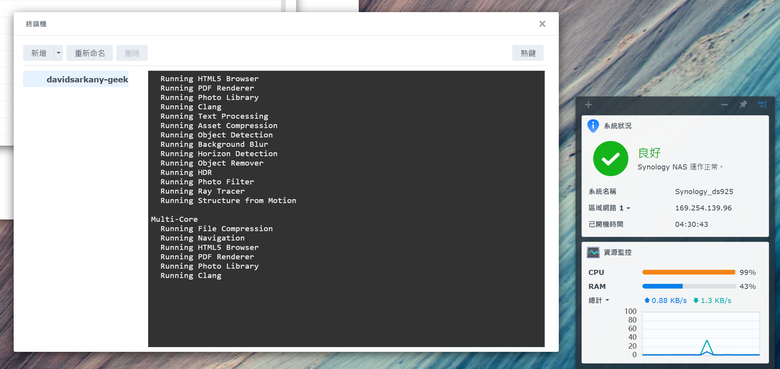Minimize the widget panel
Image resolution: width=780 pixels, height=369 pixels.
[724, 104]
